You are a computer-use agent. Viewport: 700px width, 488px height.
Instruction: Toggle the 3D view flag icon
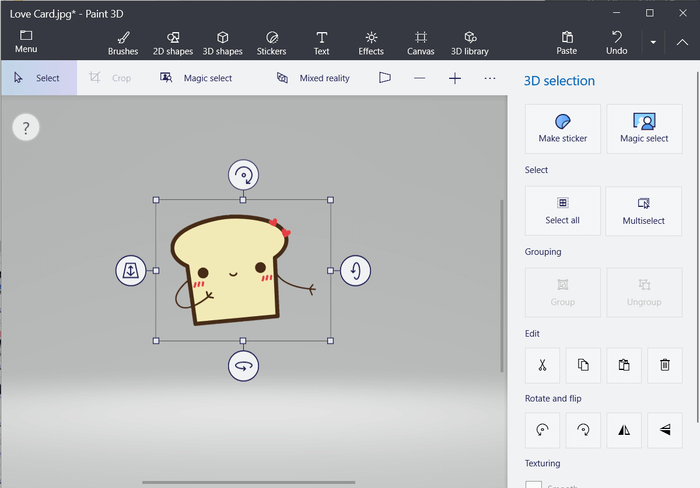tap(385, 78)
